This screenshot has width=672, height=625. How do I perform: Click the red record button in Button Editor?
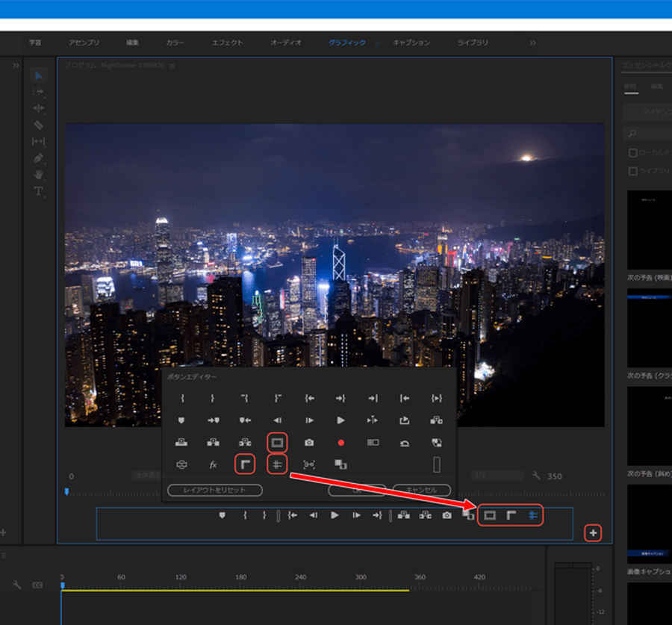pos(341,443)
